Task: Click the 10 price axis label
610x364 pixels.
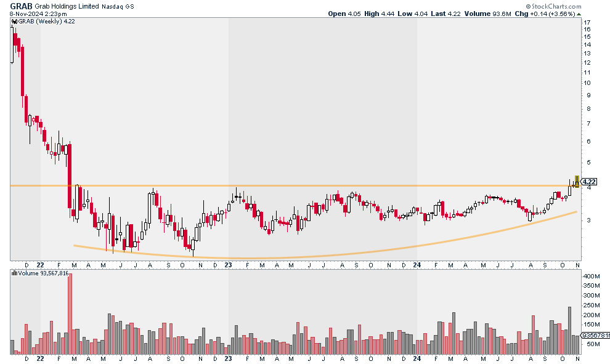Action: 587,83
